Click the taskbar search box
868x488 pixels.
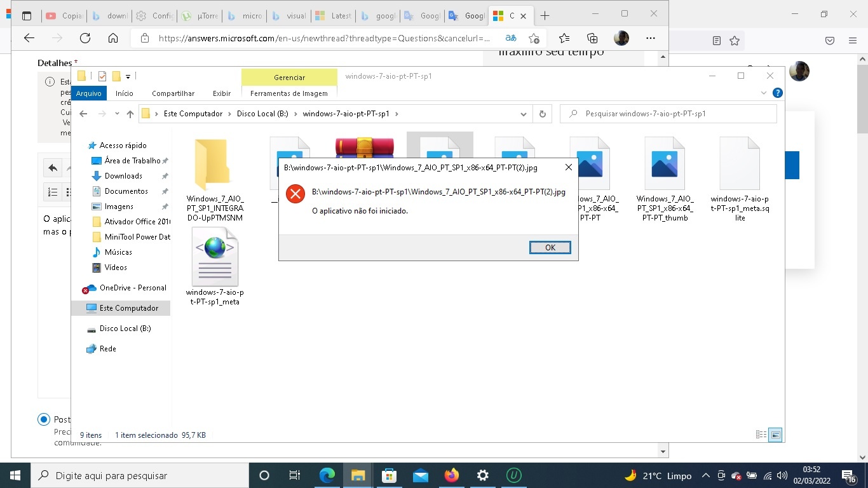pos(140,475)
